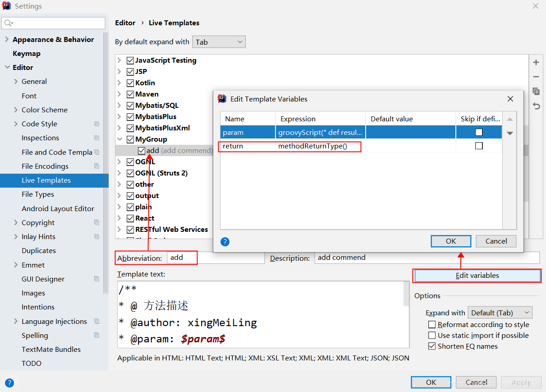This screenshot has height=392, width=546.
Task: Toggle MyGroup checkbox
Action: click(x=130, y=139)
